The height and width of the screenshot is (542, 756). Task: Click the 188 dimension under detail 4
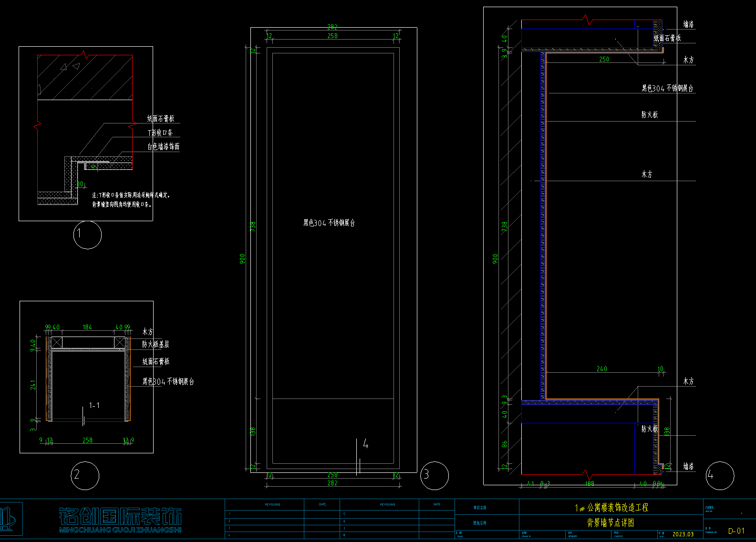590,483
